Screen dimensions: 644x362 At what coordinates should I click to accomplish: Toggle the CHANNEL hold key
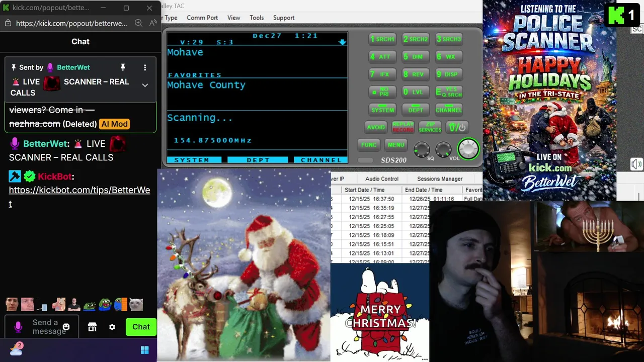click(x=449, y=110)
